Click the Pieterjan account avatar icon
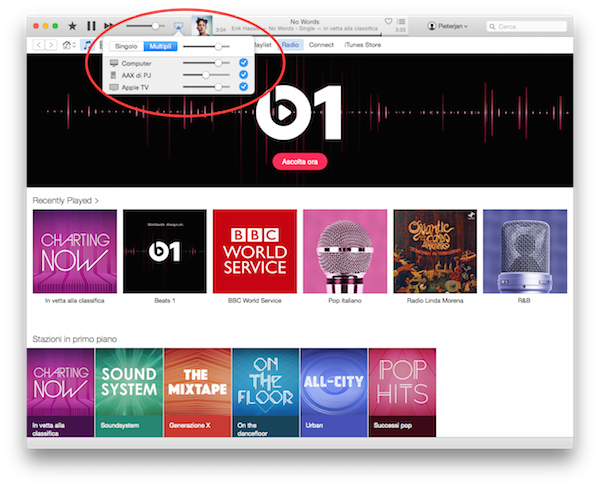600x487 pixels. 432,26
